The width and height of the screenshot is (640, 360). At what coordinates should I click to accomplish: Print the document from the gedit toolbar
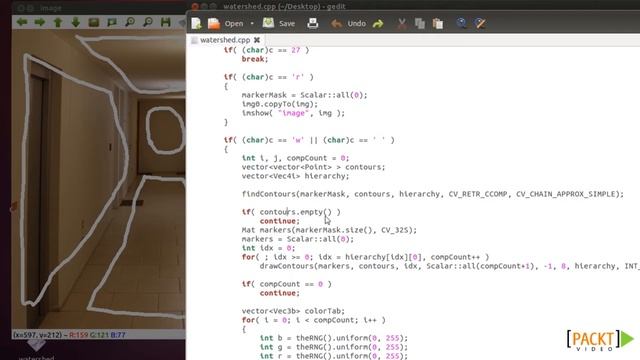tap(313, 23)
